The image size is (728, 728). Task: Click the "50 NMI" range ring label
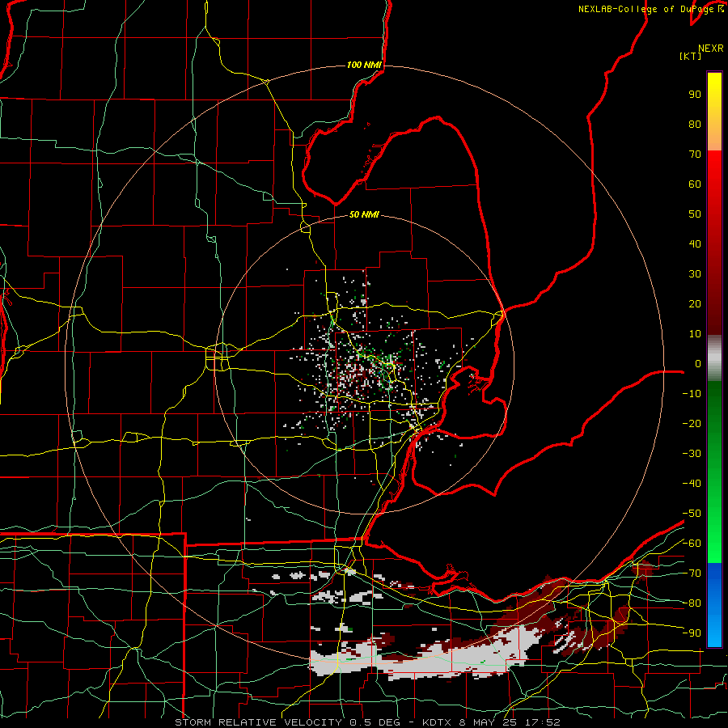pos(364,214)
